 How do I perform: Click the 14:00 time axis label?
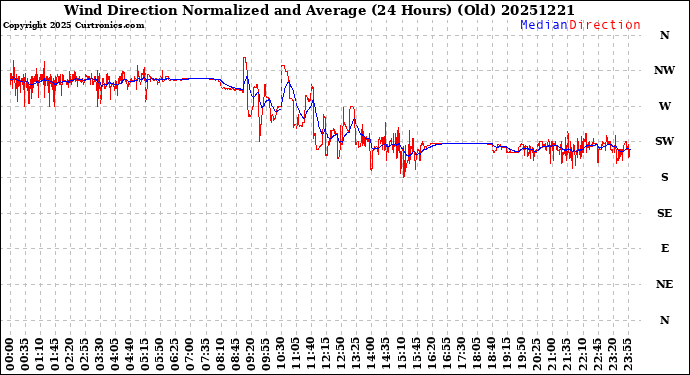point(371,354)
